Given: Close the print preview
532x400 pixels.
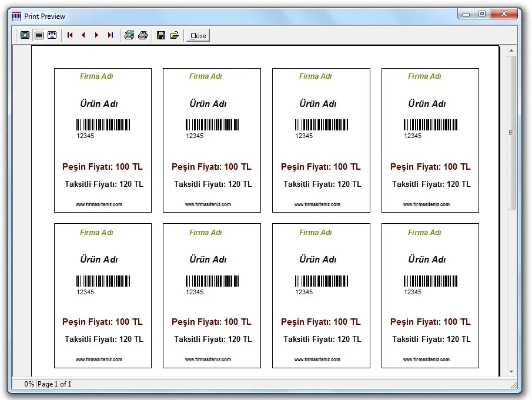Looking at the screenshot, I should [198, 36].
